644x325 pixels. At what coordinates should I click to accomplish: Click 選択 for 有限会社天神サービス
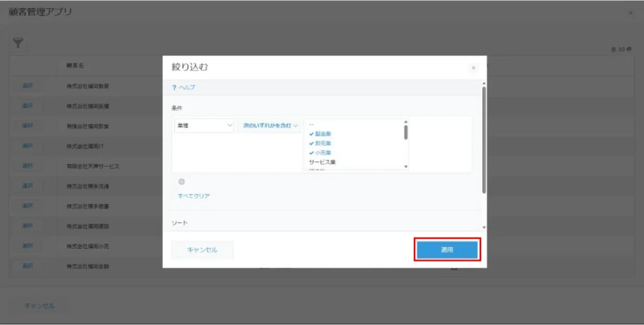[27, 166]
